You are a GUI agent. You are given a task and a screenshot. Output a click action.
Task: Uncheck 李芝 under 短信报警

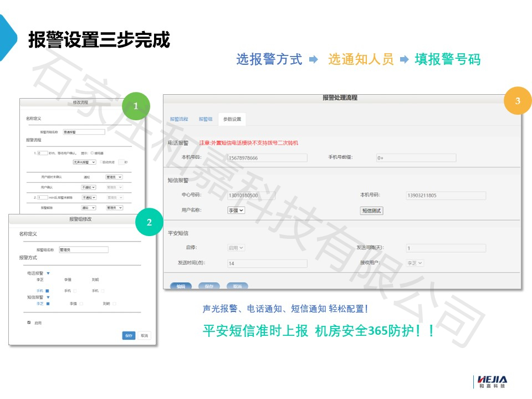[48, 304]
